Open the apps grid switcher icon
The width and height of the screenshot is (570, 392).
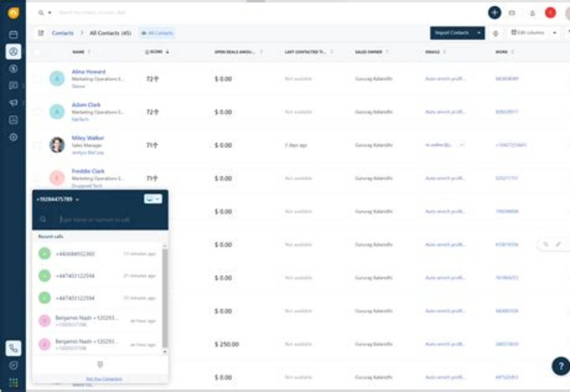13,383
